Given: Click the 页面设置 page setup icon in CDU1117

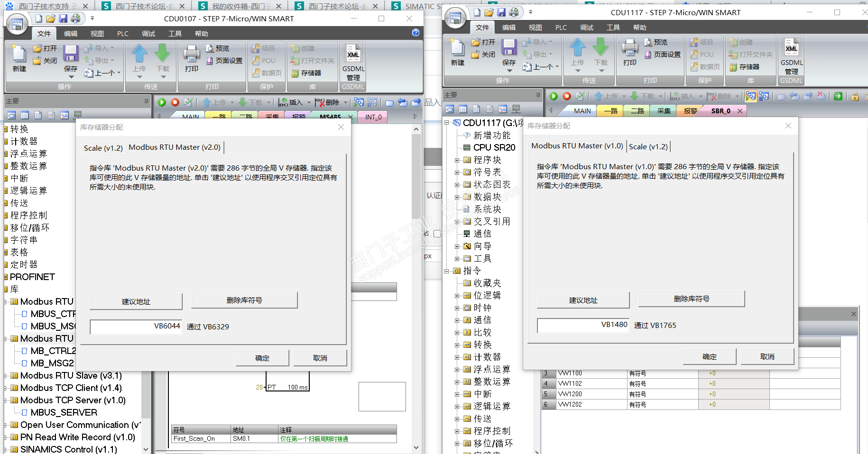Looking at the screenshot, I should tap(648, 54).
